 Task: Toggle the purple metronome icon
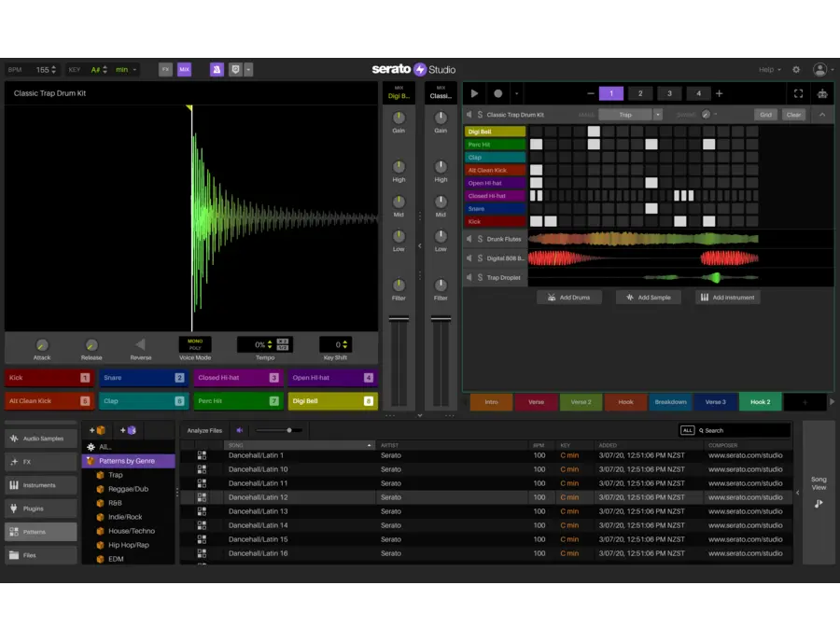click(217, 69)
